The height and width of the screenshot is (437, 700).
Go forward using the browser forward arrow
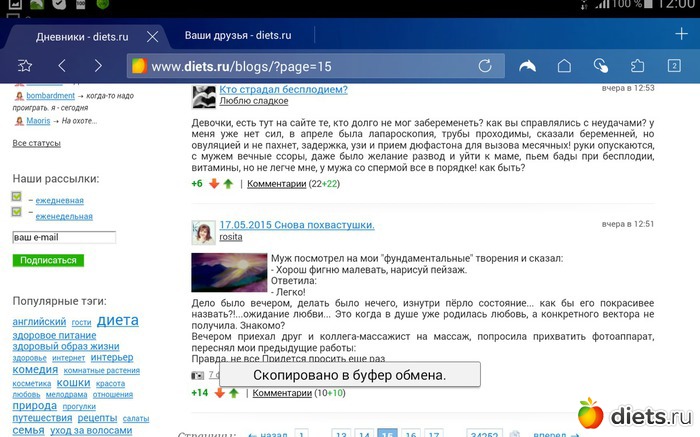click(97, 66)
